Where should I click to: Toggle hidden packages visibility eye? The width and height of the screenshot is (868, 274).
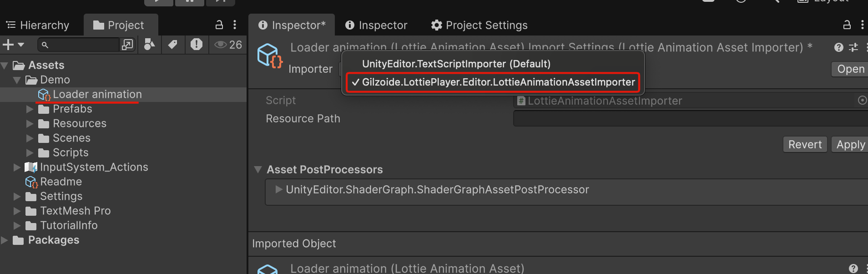[221, 45]
